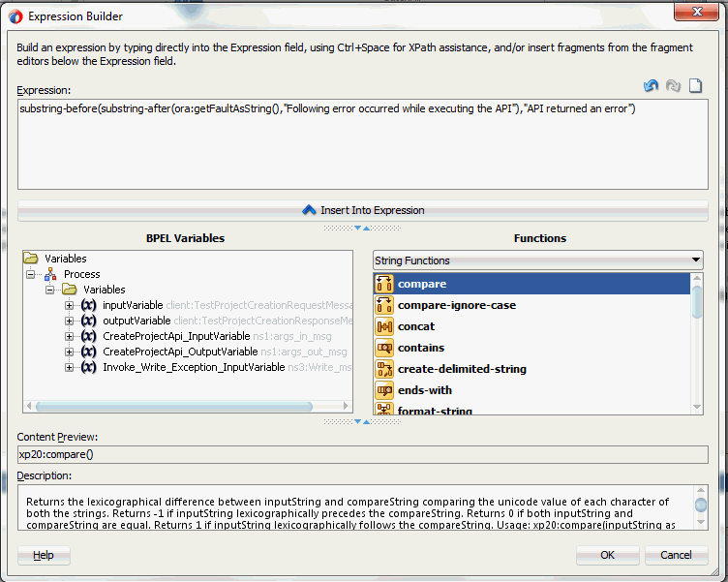Viewport: 728px width, 582px height.
Task: Click the Process node icon
Action: click(x=50, y=274)
